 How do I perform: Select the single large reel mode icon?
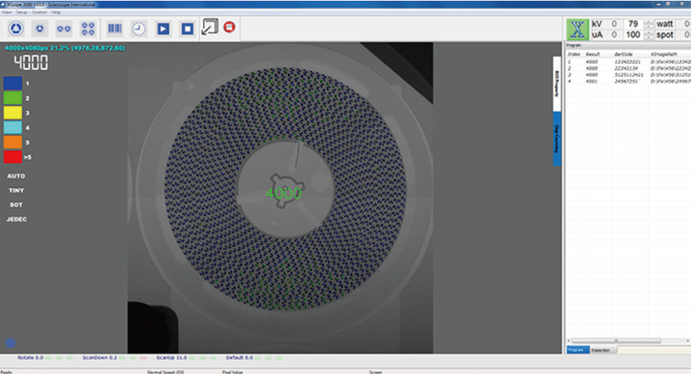16,29
